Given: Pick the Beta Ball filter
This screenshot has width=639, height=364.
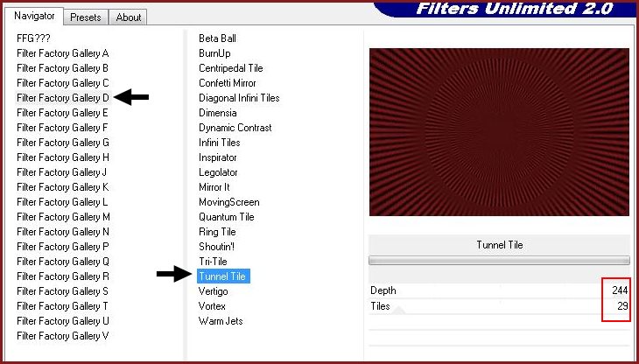Looking at the screenshot, I should (217, 38).
